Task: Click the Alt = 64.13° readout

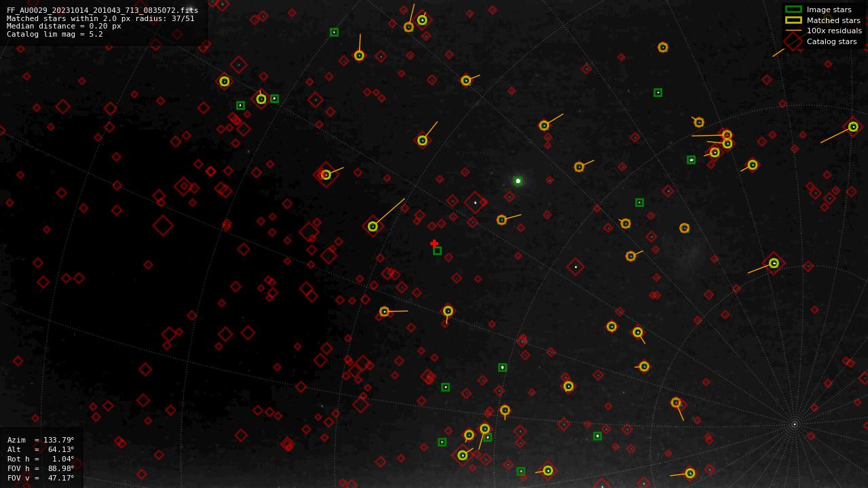Action: pos(41,449)
